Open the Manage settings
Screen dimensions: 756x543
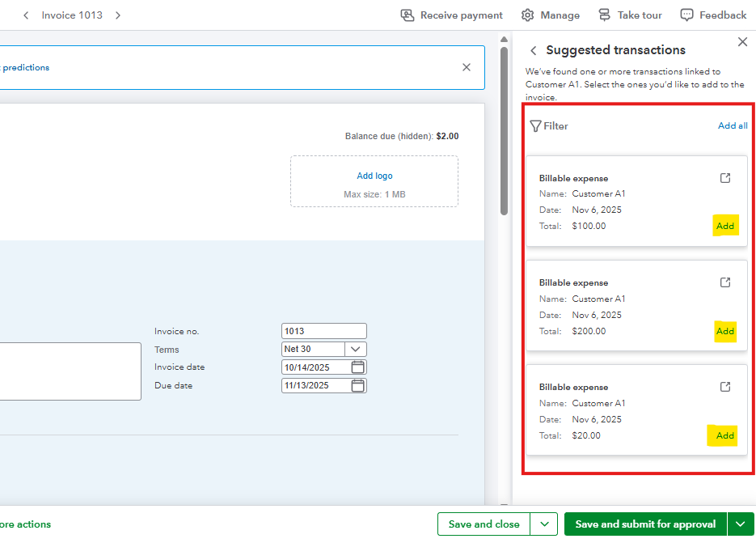point(551,15)
